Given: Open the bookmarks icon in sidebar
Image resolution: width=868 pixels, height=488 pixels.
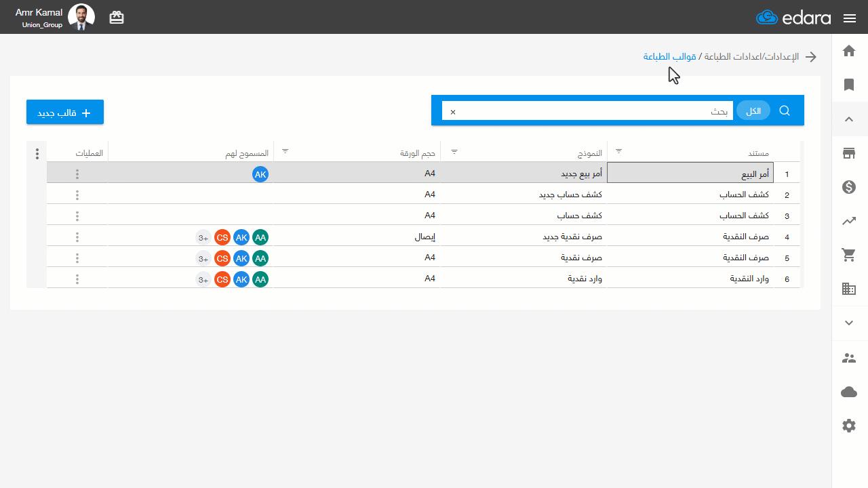Looking at the screenshot, I should 848,85.
